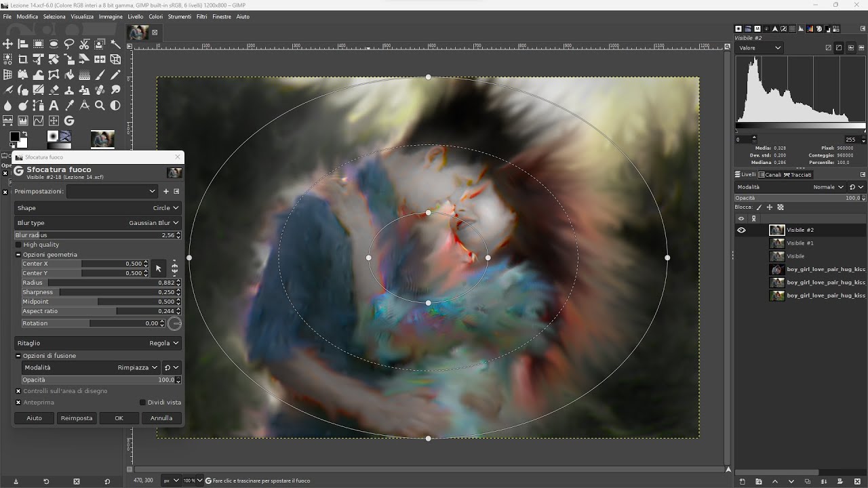This screenshot has height=488, width=868.
Task: Collapse the Opzioni geometria section
Action: tap(18, 255)
